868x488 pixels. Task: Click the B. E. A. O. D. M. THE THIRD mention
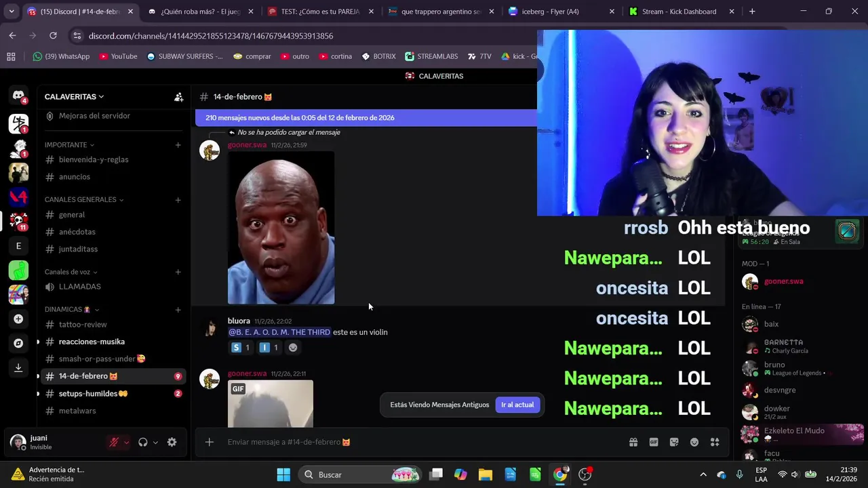279,332
